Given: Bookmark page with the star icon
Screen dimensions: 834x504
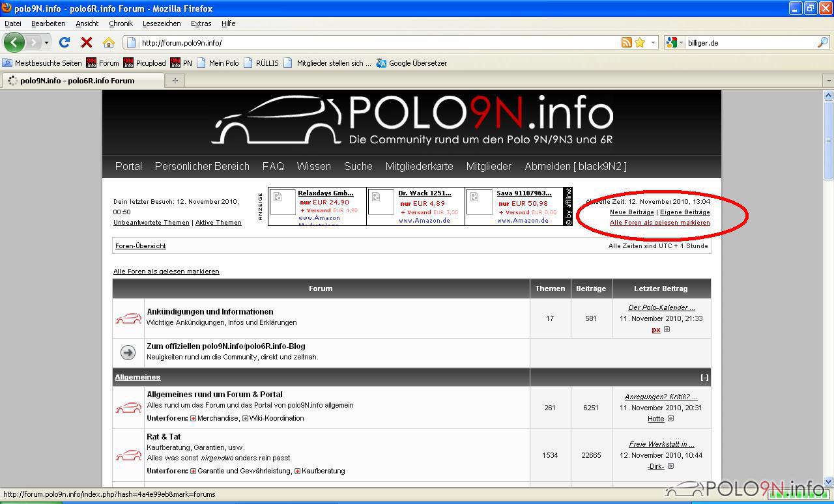Looking at the screenshot, I should point(640,42).
